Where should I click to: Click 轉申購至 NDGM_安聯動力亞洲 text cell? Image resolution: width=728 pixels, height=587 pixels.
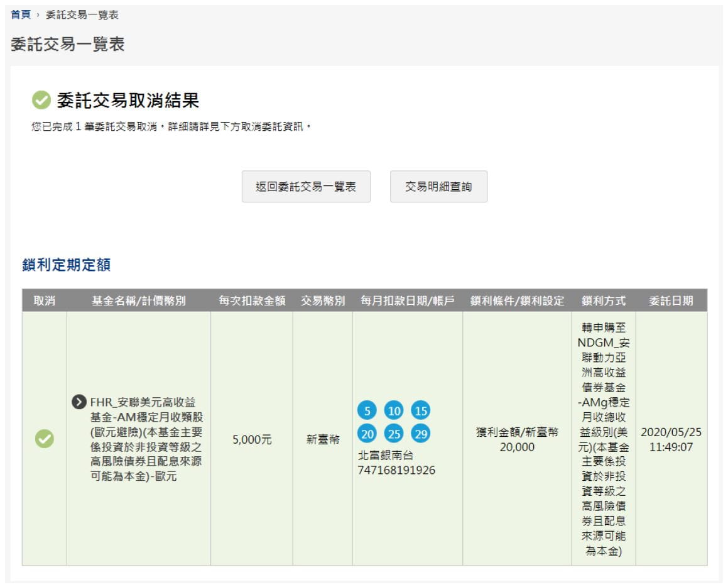(604, 439)
